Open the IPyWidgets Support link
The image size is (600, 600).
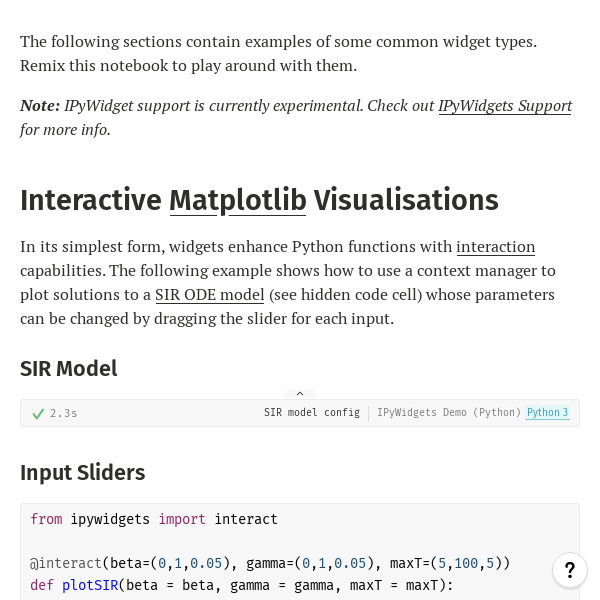[x=505, y=106]
